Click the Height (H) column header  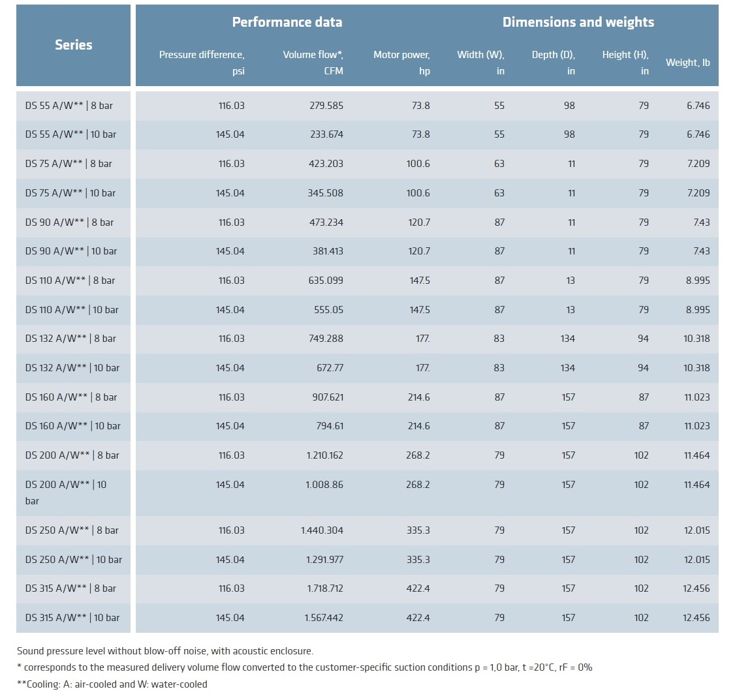[625, 63]
